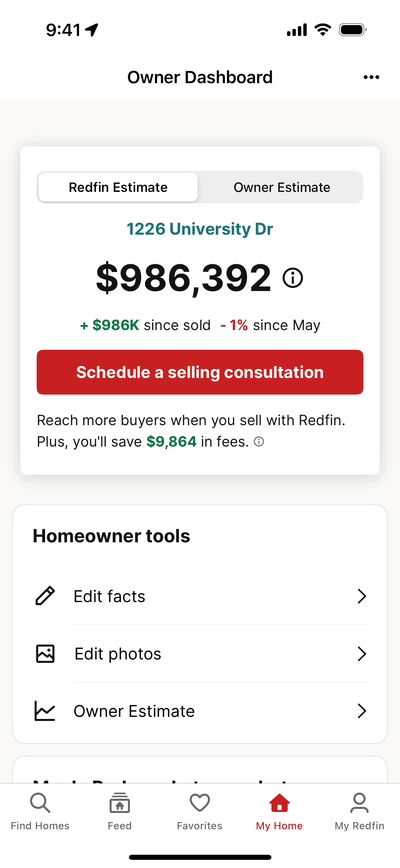400x868 pixels.
Task: Open the three-dot more options menu
Action: 371,77
